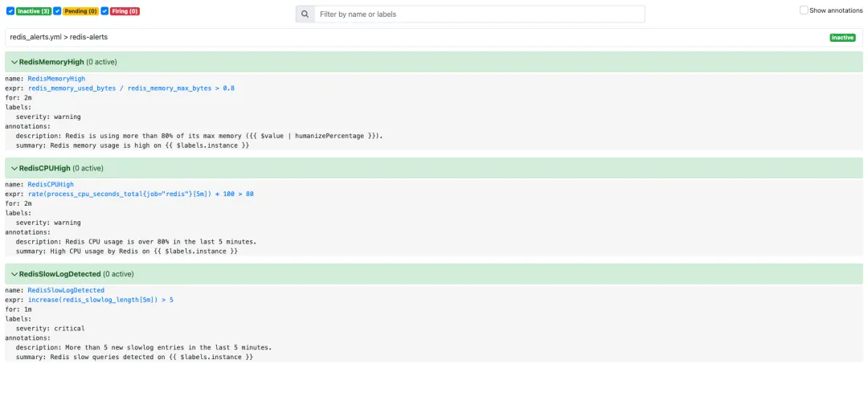This screenshot has height=401, width=868.
Task: Collapse the RedisSlowLogDetected alert chevron
Action: tap(14, 274)
